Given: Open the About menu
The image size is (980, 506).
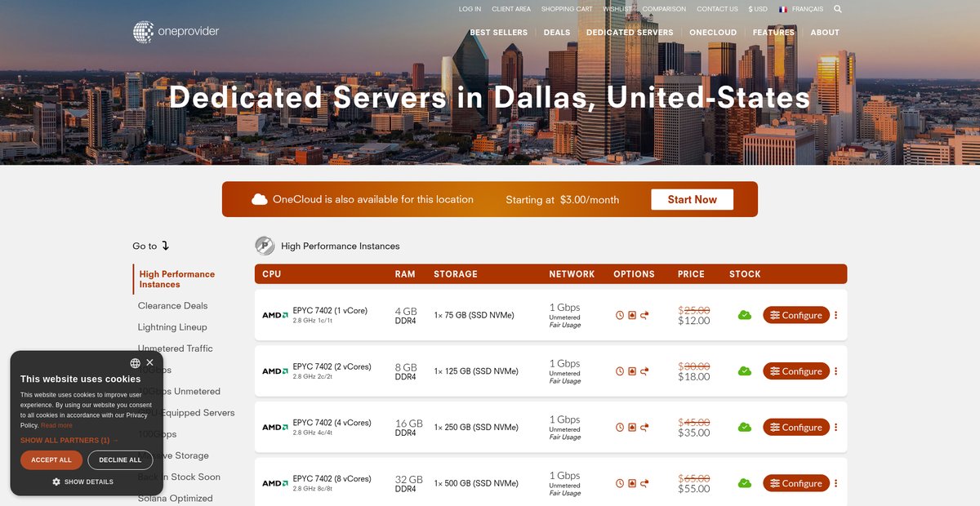Looking at the screenshot, I should (825, 33).
